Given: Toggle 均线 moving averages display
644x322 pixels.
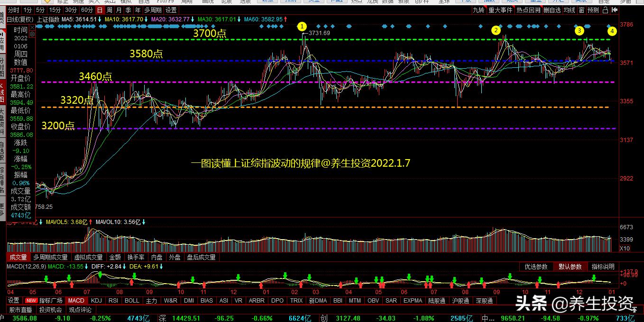Looking at the screenshot, I should (569, 10).
